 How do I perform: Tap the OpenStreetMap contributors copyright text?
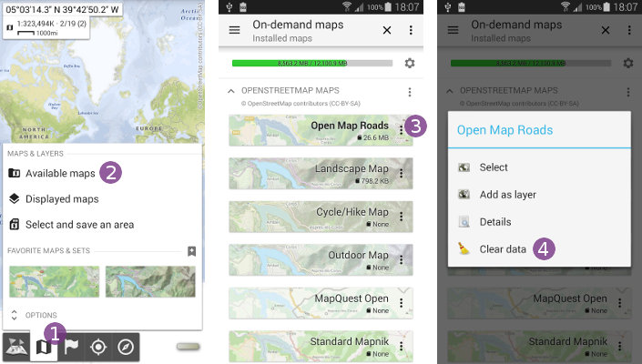(x=301, y=104)
